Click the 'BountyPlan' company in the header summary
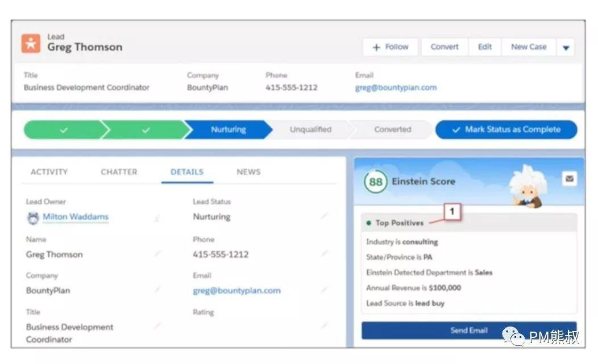 (207, 87)
